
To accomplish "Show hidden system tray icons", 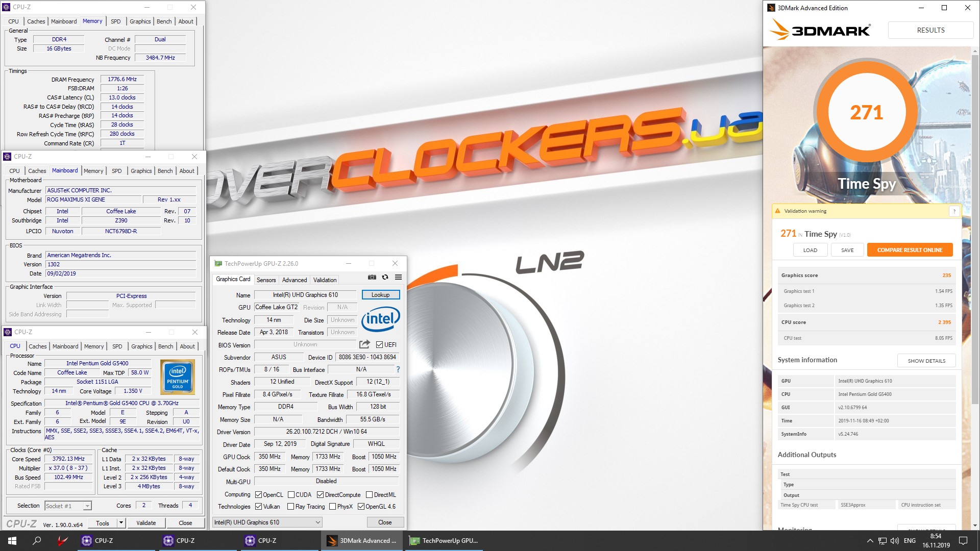I will 870,541.
